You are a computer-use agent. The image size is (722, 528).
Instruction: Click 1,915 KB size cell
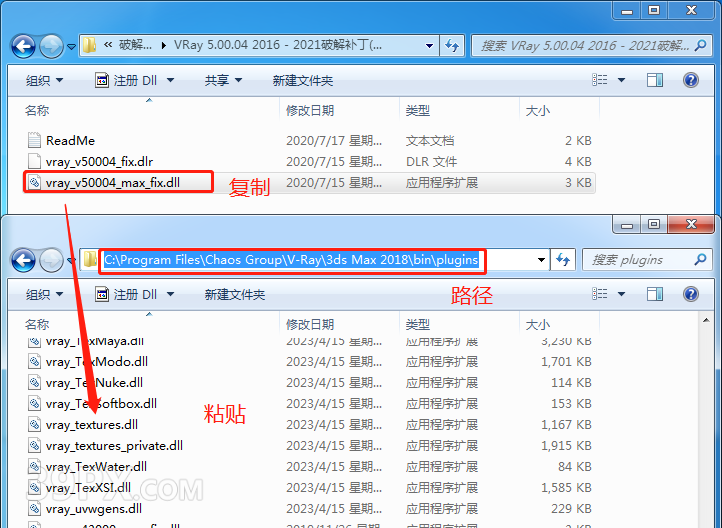[x=566, y=446]
